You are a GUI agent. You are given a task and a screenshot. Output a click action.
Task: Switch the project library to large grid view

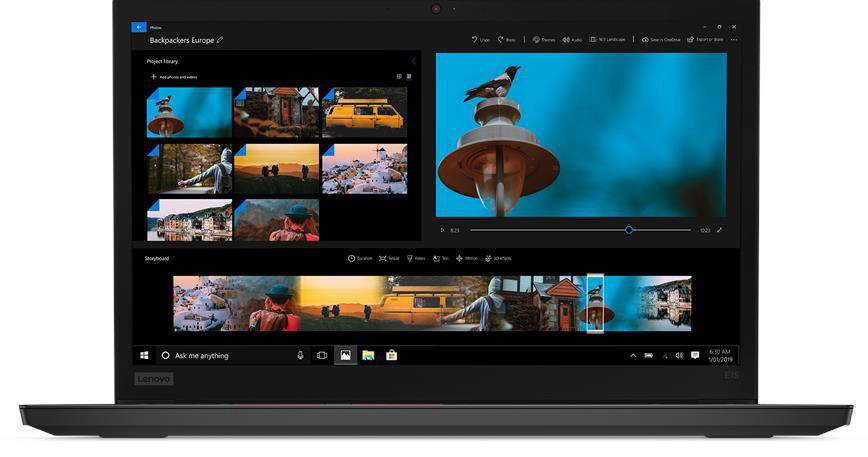(409, 76)
